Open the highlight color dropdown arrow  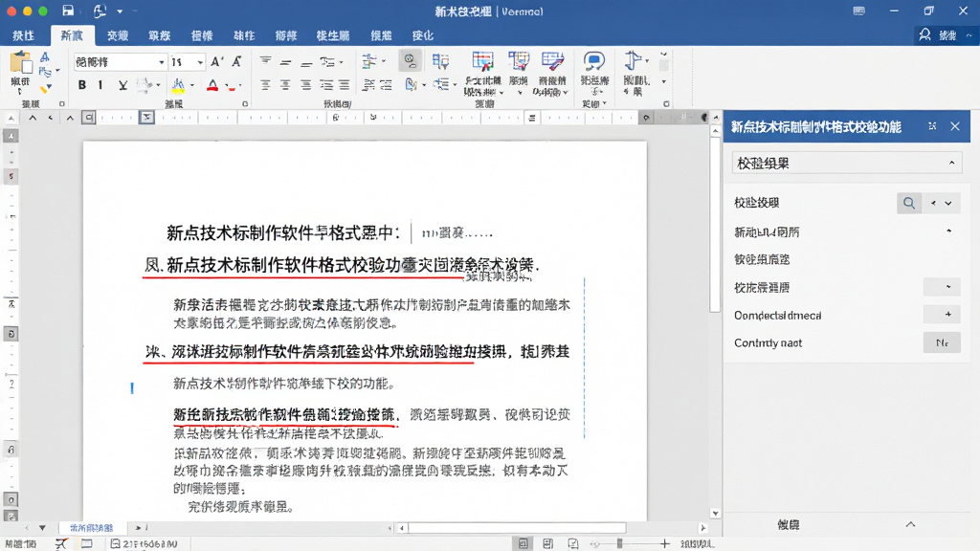click(x=191, y=85)
